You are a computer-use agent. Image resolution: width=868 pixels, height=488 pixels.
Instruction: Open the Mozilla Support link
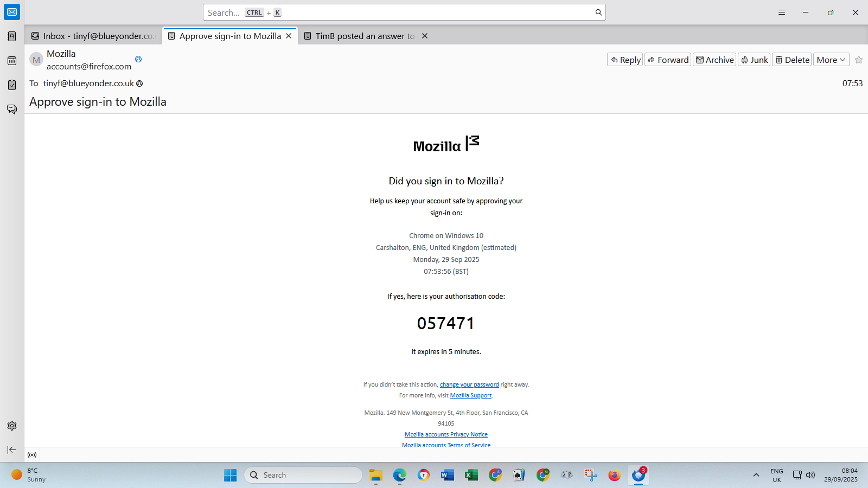click(x=471, y=395)
